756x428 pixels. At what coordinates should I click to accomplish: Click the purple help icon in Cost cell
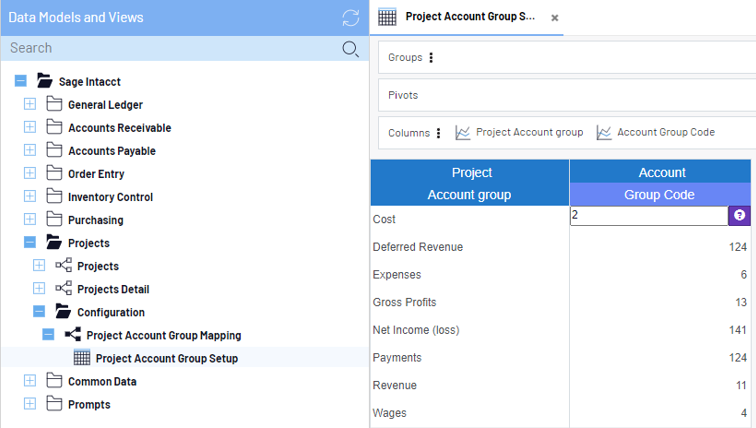coord(739,215)
